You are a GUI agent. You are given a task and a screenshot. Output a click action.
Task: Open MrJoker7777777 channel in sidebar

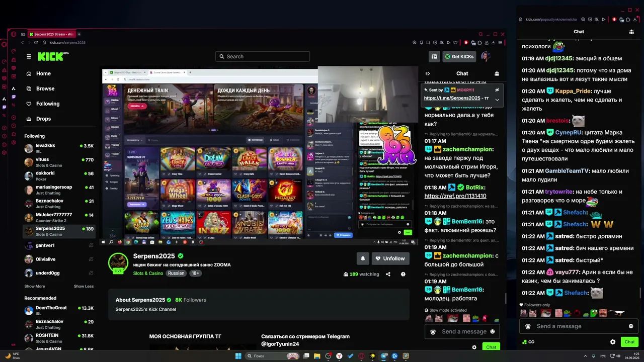point(59,217)
